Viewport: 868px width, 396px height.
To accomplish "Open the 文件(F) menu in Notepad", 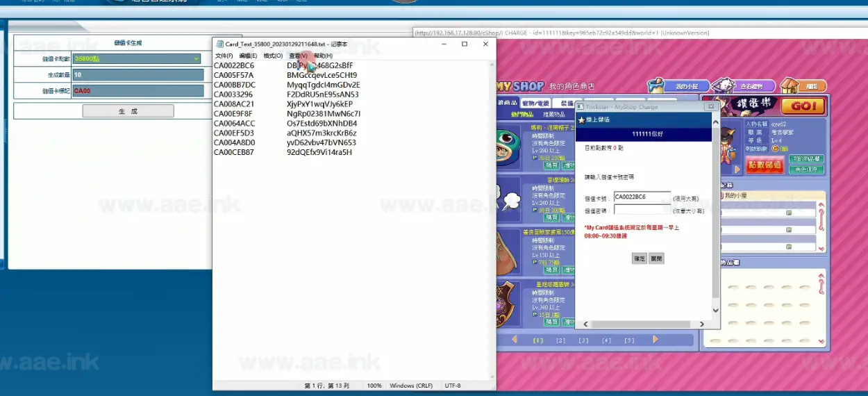I will [224, 56].
